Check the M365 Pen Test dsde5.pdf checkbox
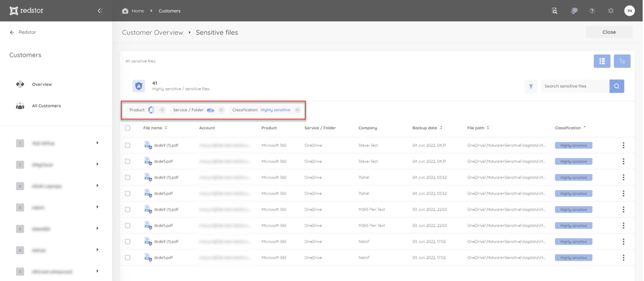 pyautogui.click(x=128, y=226)
